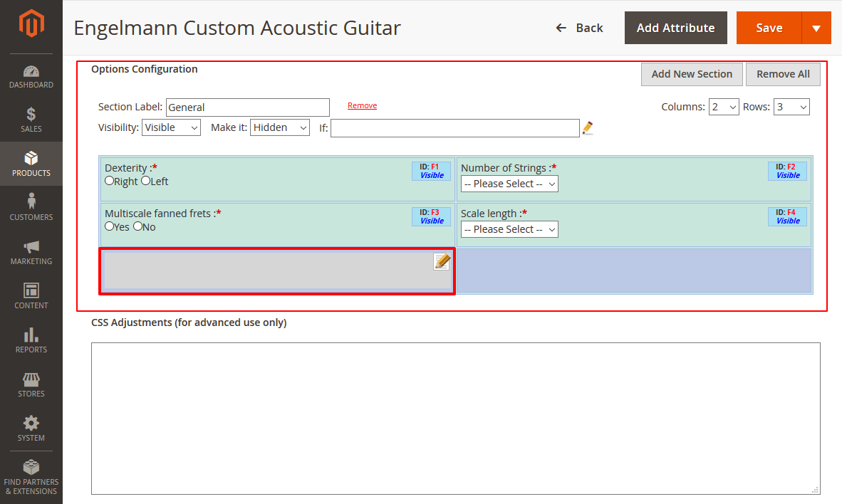Toggle the F1 Visible badge on Dexterity
This screenshot has width=842, height=504.
point(431,171)
